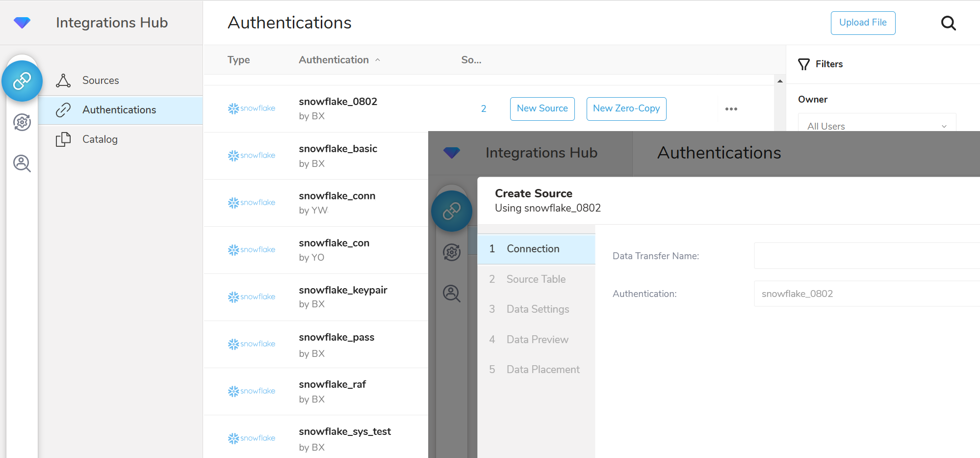Open the blue link integrations icon
The width and height of the screenshot is (980, 458).
(x=22, y=81)
